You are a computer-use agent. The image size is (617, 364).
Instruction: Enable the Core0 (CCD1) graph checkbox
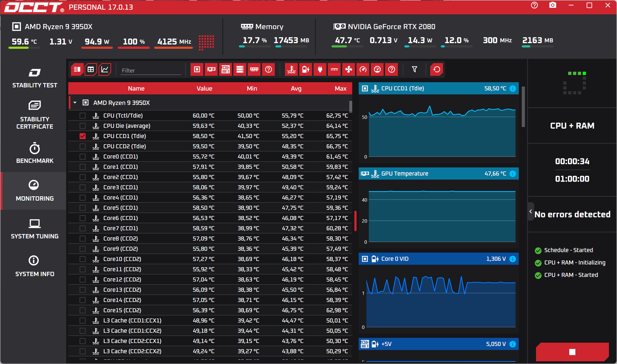[x=83, y=157]
